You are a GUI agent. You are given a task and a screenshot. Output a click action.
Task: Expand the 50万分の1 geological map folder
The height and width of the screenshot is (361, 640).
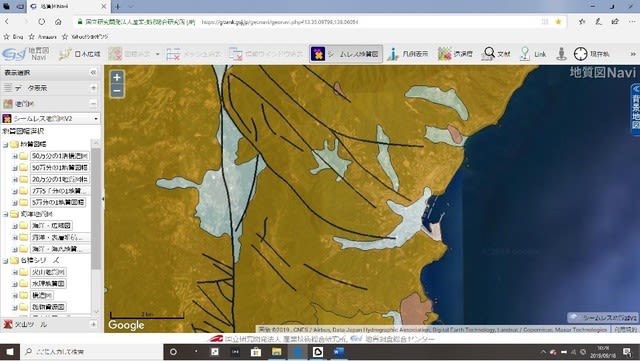coord(15,168)
